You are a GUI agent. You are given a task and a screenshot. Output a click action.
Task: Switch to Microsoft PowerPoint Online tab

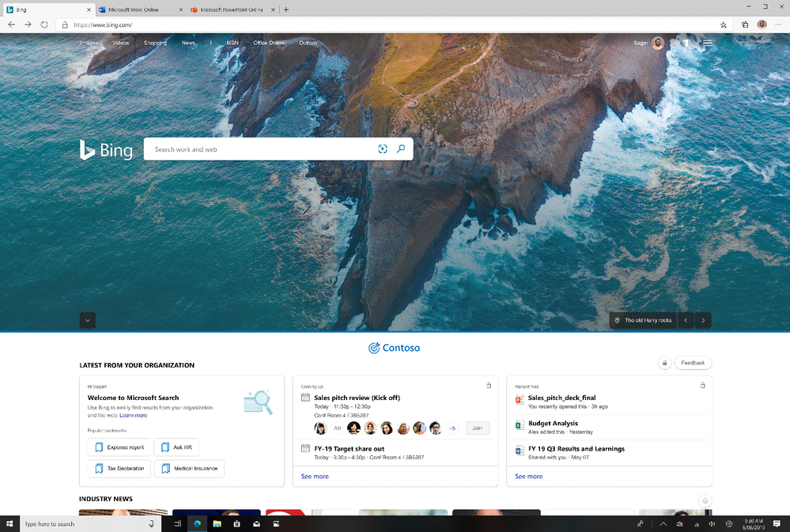[234, 9]
